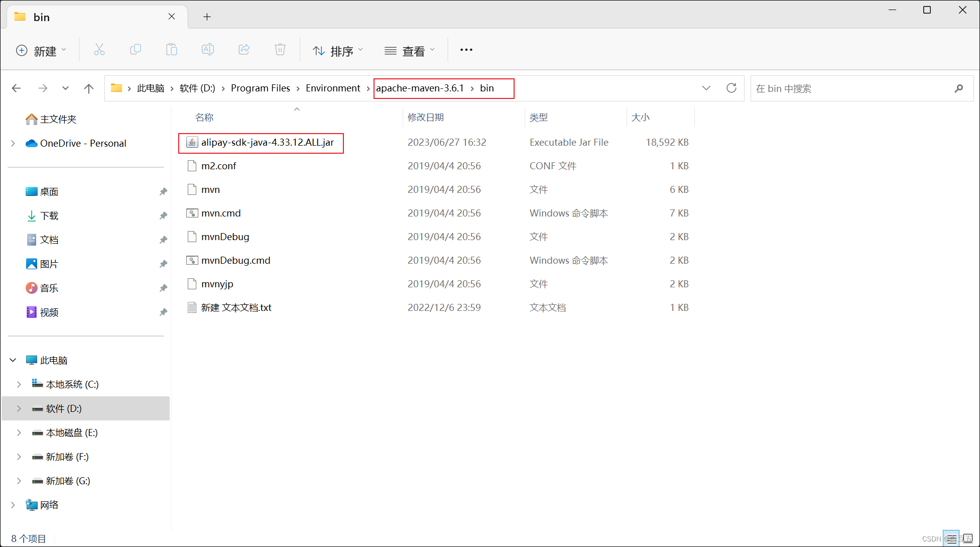
Task: Select the m2.conf file icon
Action: [192, 166]
